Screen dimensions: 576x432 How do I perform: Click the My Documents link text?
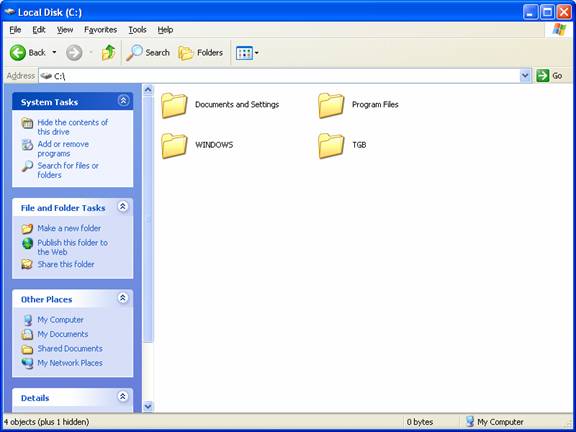pos(63,334)
